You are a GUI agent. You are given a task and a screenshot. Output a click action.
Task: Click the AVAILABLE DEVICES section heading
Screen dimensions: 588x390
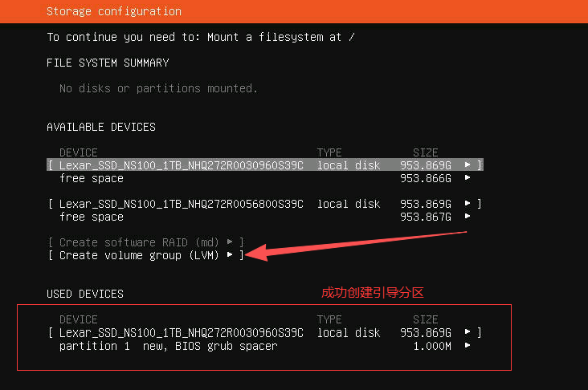click(x=101, y=127)
